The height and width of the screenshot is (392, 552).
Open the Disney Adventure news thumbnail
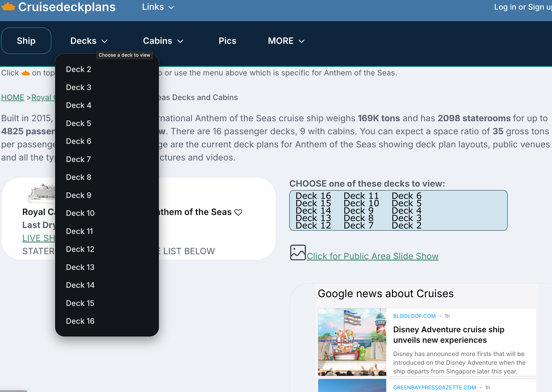pos(352,342)
